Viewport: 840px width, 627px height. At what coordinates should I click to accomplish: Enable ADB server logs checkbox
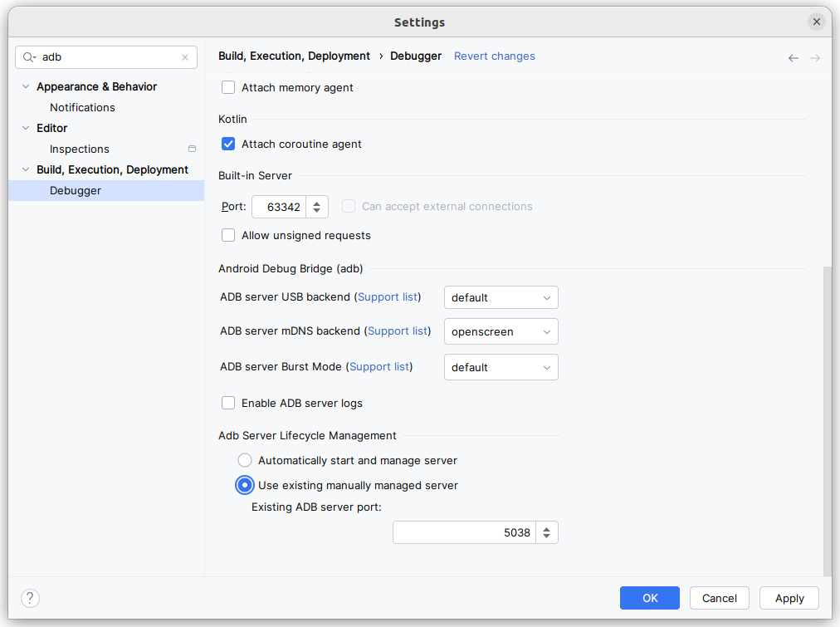click(228, 403)
